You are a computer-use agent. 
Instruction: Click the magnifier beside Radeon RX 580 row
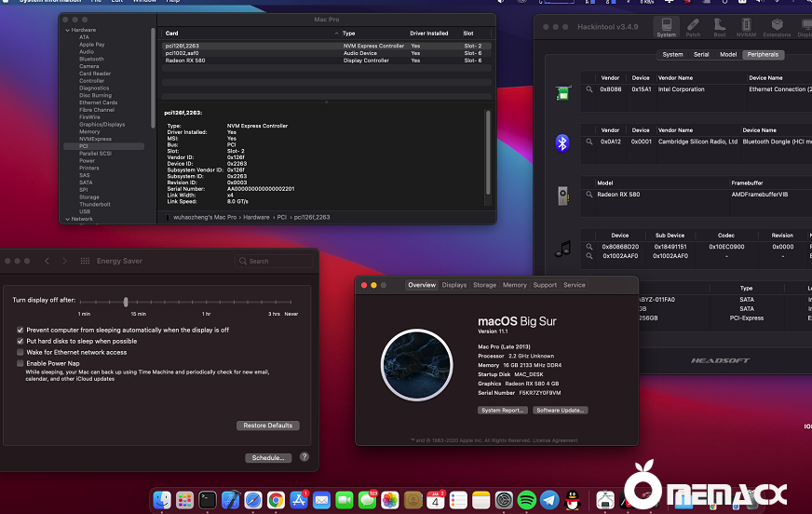(x=589, y=195)
